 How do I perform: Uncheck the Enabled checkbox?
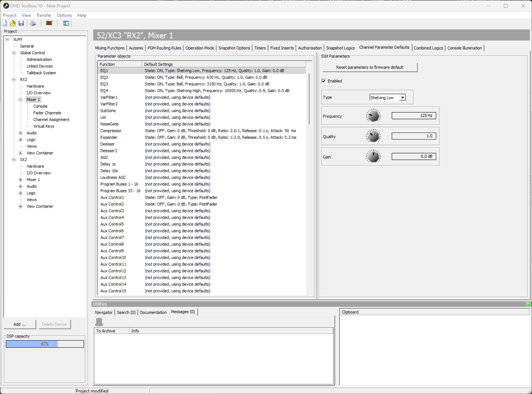pyautogui.click(x=324, y=81)
